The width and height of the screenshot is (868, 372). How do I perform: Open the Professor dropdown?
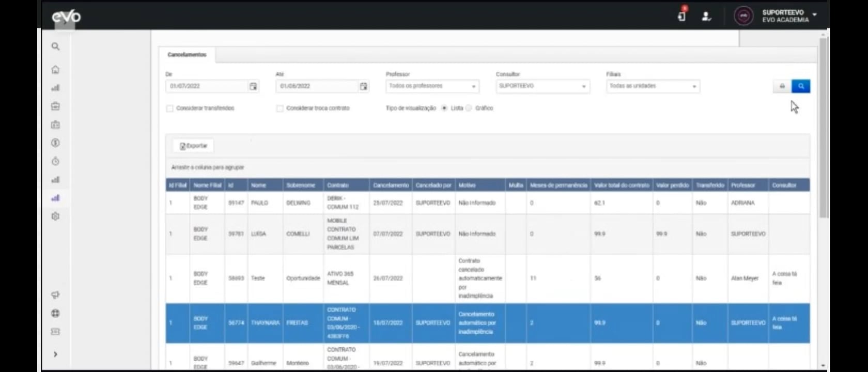tap(432, 86)
